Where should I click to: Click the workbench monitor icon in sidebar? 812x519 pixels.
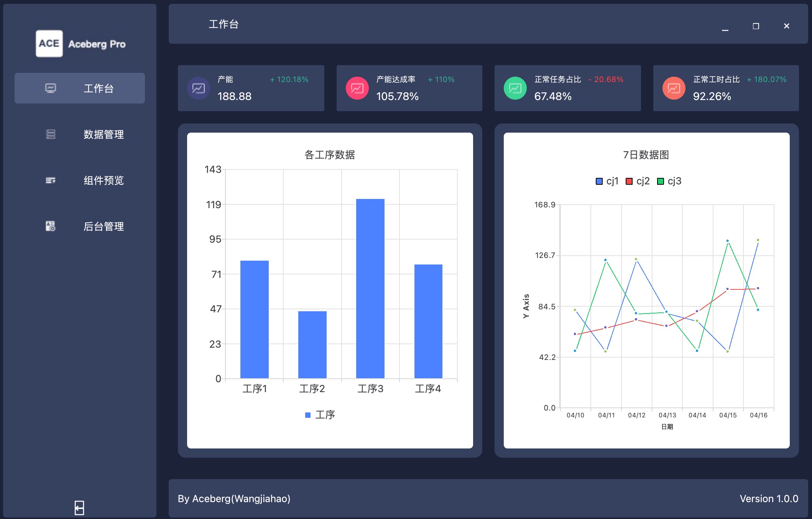pos(51,88)
